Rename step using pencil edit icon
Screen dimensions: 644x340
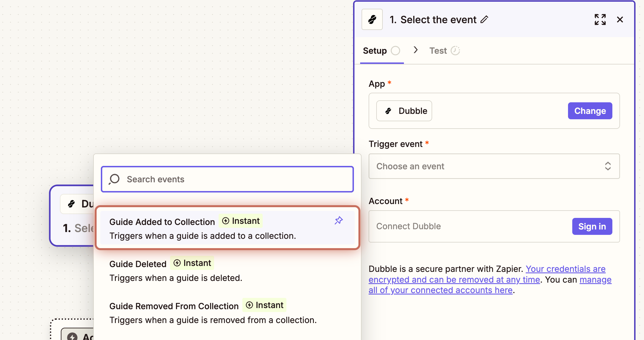[x=484, y=20]
